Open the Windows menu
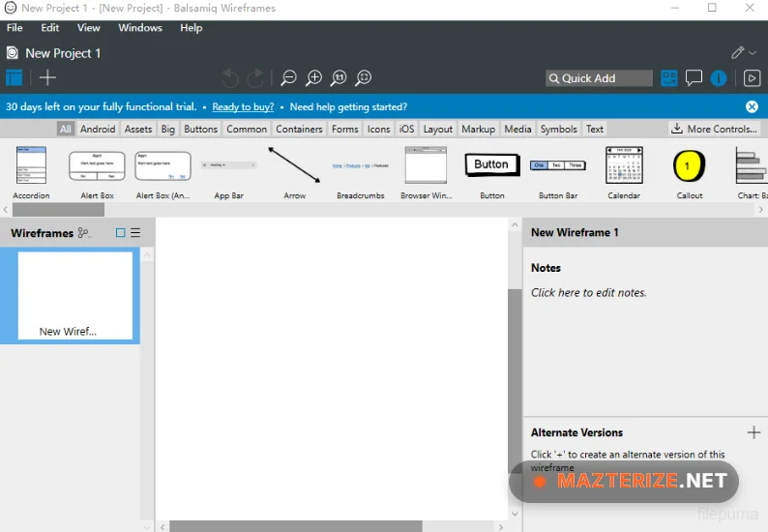 click(x=140, y=28)
